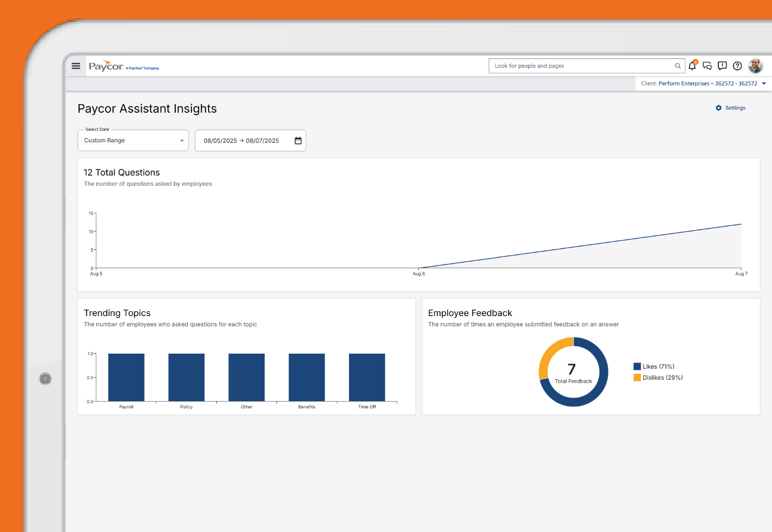Open the user profile avatar

click(x=755, y=66)
